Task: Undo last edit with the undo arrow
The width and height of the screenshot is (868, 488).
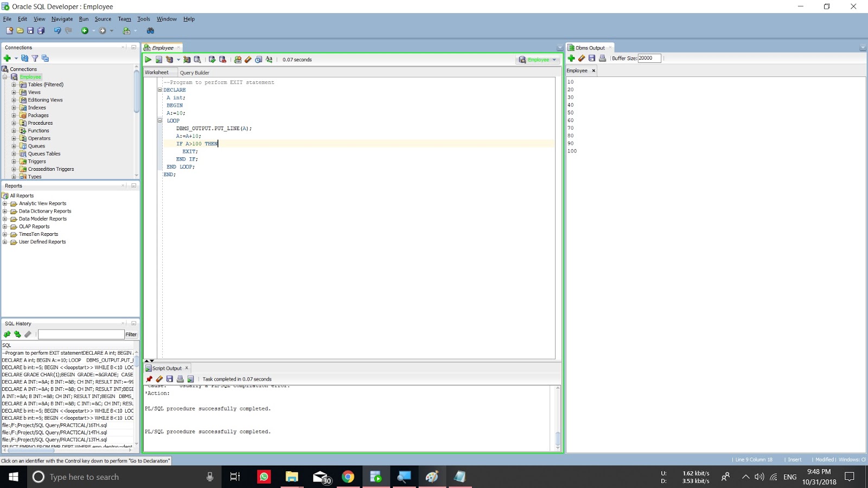Action: tap(58, 30)
